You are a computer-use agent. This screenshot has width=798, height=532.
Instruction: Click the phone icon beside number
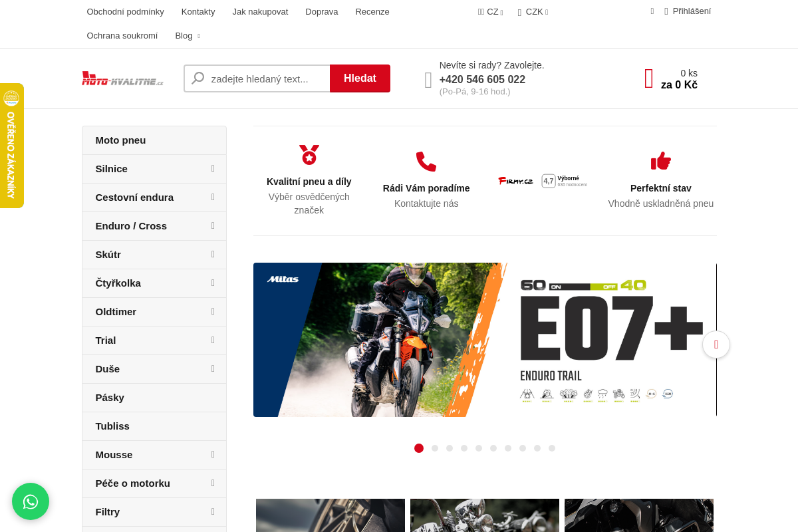click(428, 80)
